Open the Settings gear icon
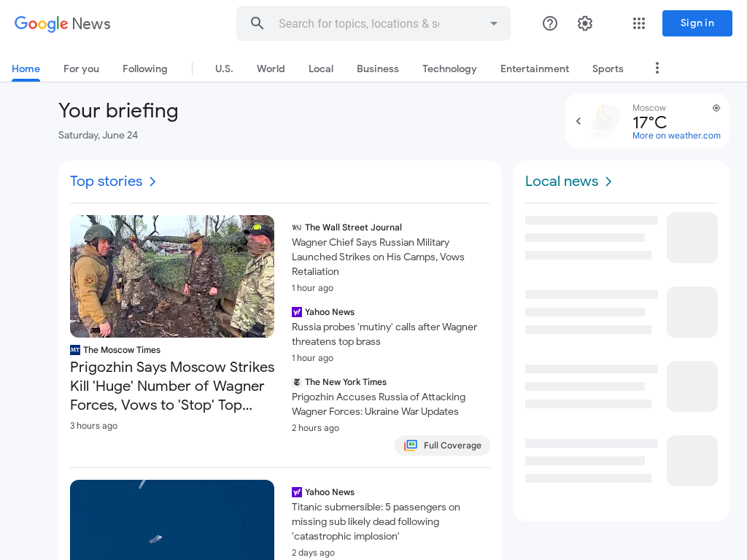Image resolution: width=747 pixels, height=560 pixels. (x=585, y=23)
